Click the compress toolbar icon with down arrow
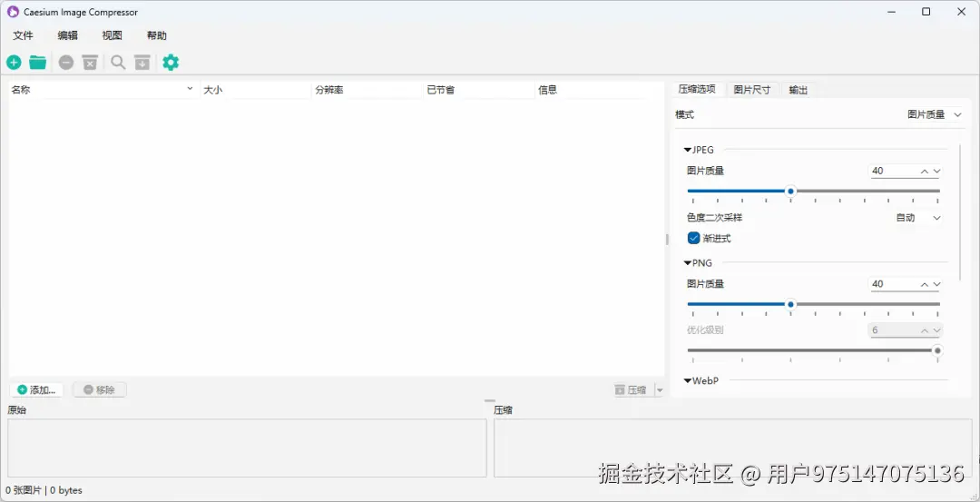Viewport: 980px width, 502px height. point(142,63)
